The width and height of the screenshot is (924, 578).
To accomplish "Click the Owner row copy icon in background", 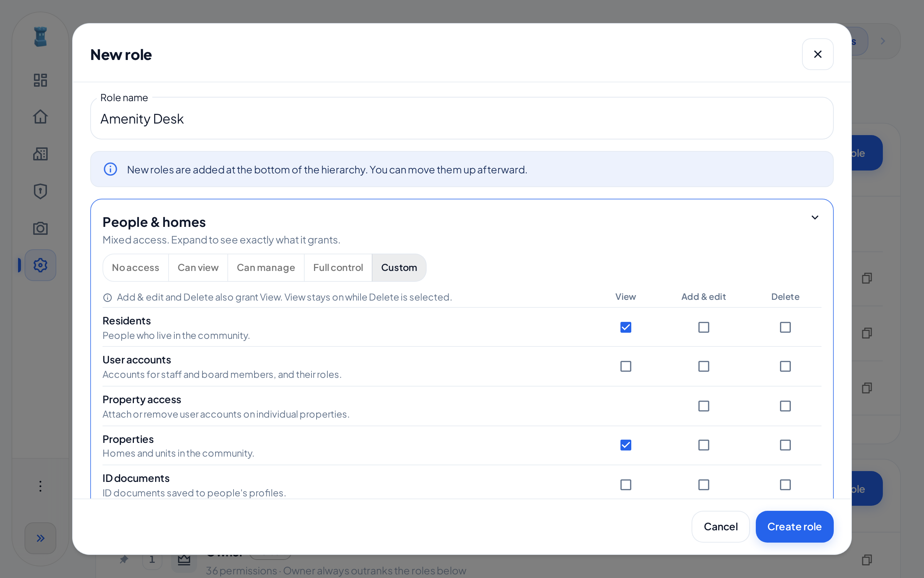I will tap(867, 560).
